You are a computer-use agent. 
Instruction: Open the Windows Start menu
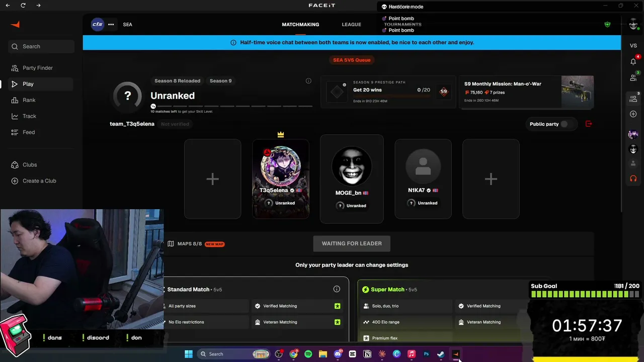pyautogui.click(x=189, y=354)
